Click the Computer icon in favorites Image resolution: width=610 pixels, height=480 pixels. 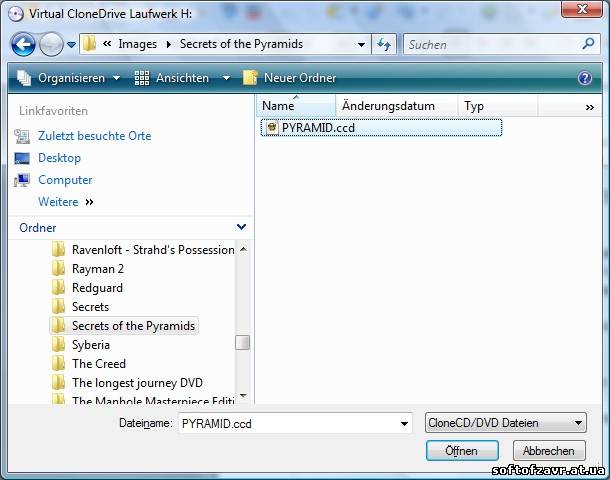point(22,180)
